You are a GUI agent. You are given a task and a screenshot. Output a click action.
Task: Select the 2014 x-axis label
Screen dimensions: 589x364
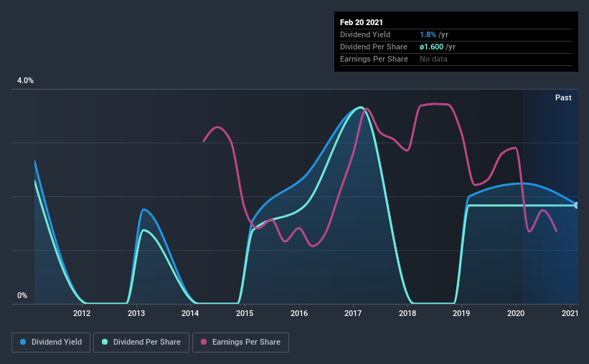point(190,313)
